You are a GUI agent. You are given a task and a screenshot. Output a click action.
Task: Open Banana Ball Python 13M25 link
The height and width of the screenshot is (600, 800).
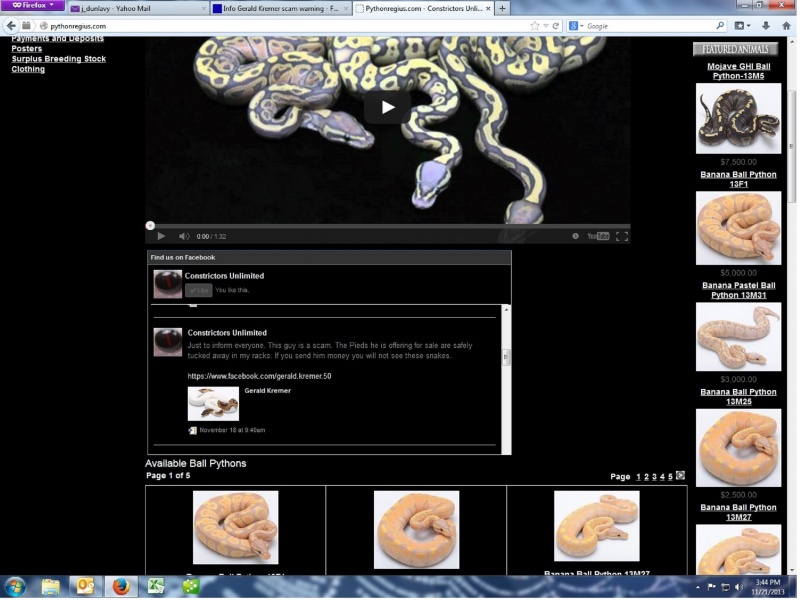pyautogui.click(x=738, y=397)
